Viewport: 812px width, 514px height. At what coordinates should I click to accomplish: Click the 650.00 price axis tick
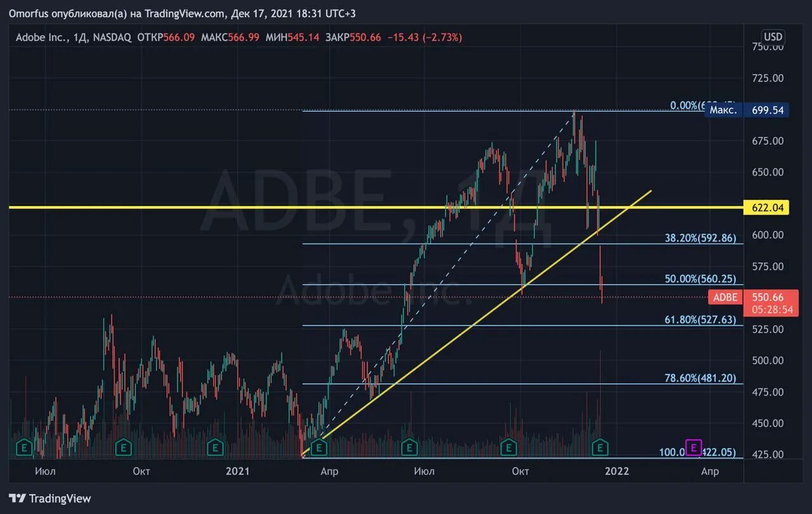tap(768, 172)
